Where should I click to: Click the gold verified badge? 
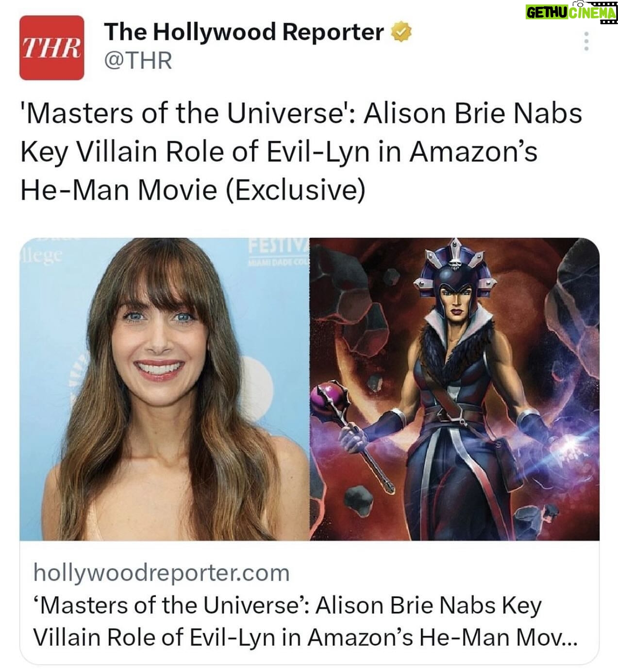pos(401,33)
